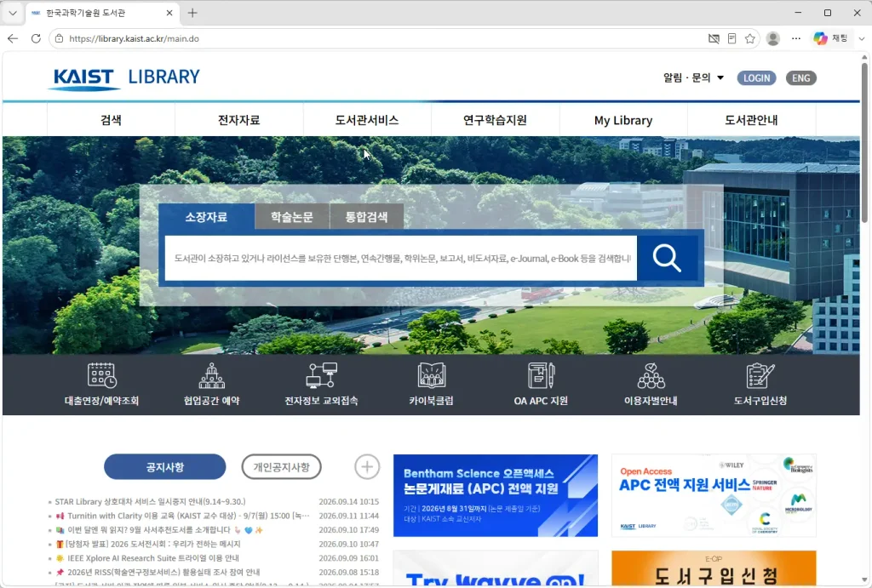Close the 한국과학기술원 도서관 tab

coord(169,13)
